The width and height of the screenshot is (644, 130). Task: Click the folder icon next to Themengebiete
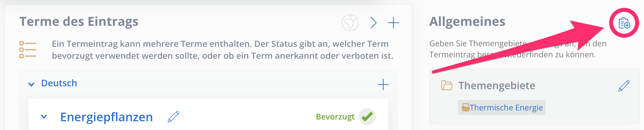(447, 85)
